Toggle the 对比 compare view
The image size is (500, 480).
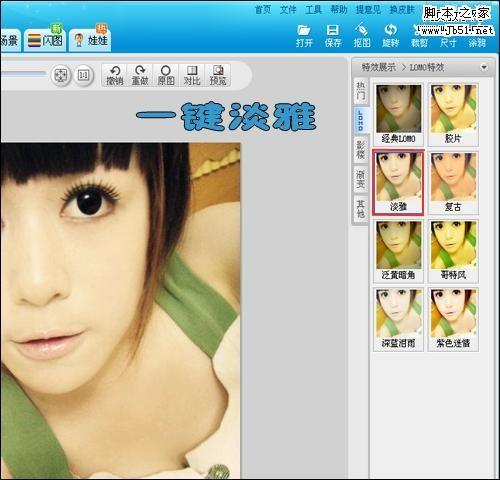(192, 75)
